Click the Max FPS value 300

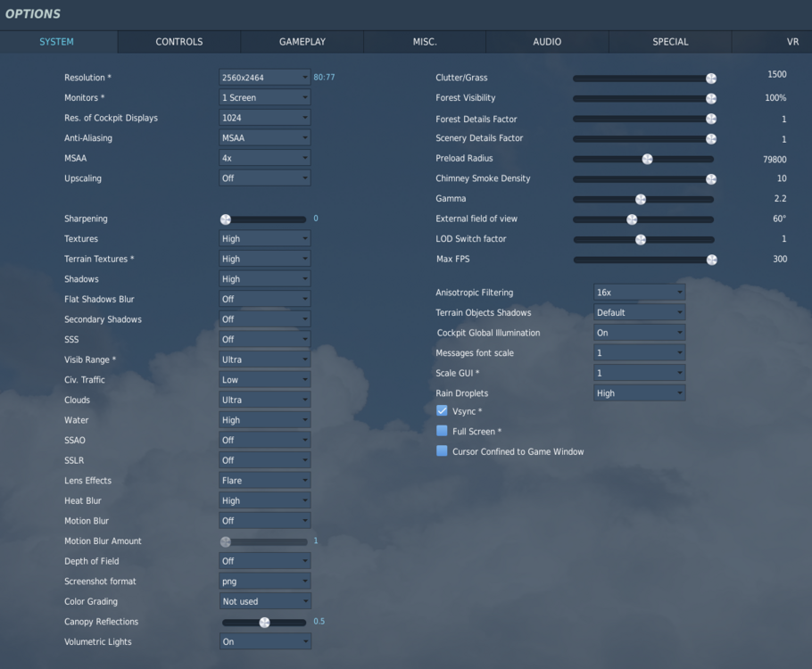point(780,259)
